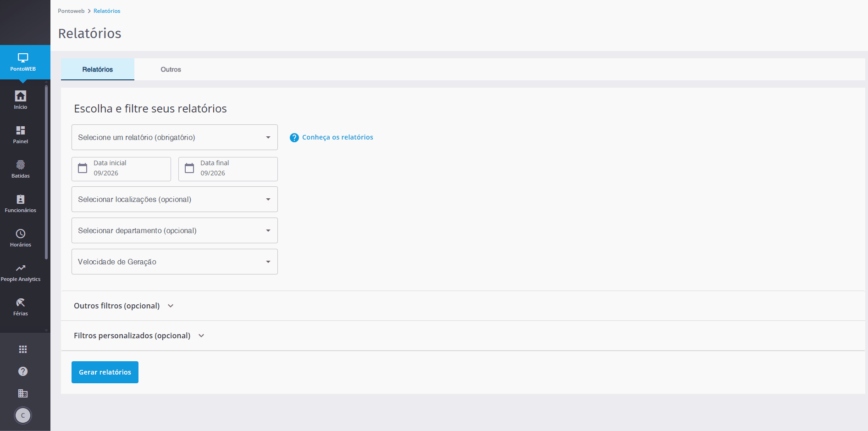This screenshot has width=868, height=431.
Task: Switch to the Relatórios tab
Action: tap(98, 69)
